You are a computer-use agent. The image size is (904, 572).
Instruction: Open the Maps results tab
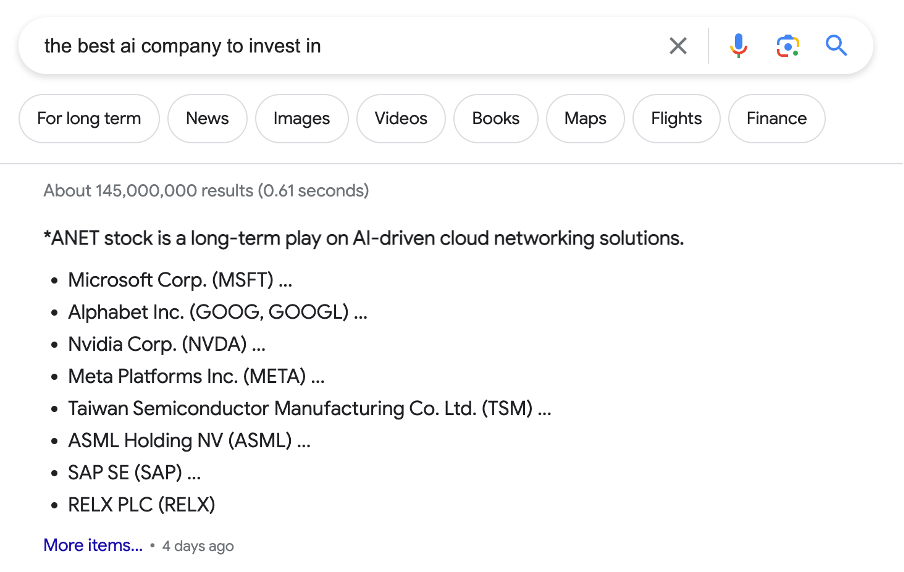(585, 118)
